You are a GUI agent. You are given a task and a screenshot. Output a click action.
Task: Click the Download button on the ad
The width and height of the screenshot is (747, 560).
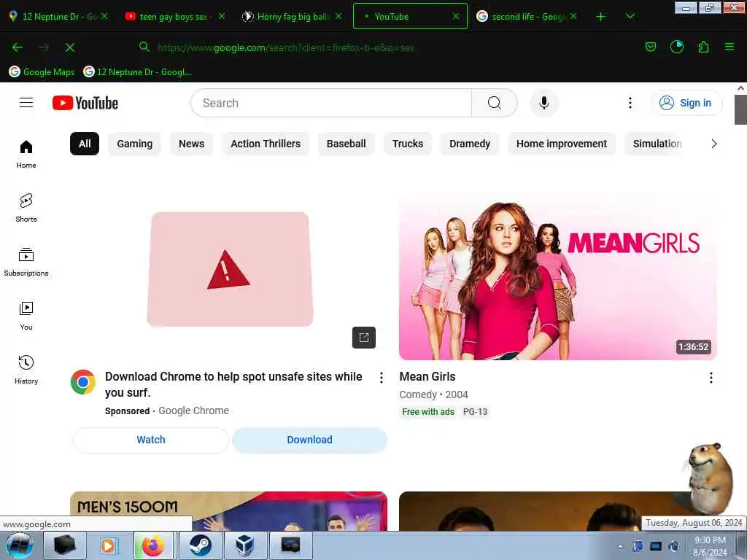(309, 440)
